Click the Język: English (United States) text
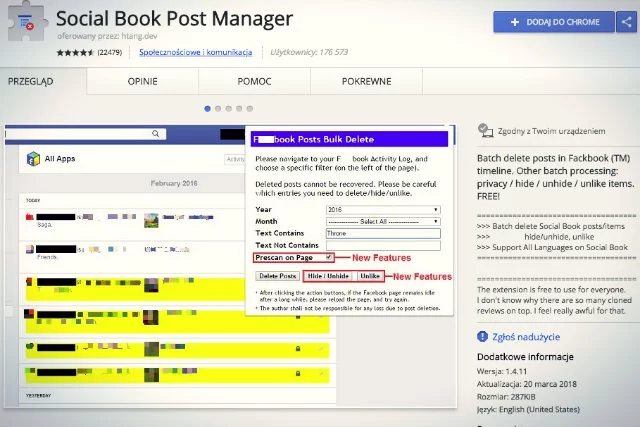This screenshot has height=427, width=640. pos(528,409)
